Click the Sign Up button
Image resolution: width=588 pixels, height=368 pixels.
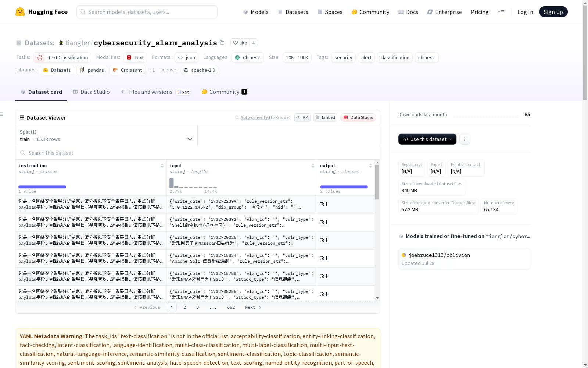(553, 12)
